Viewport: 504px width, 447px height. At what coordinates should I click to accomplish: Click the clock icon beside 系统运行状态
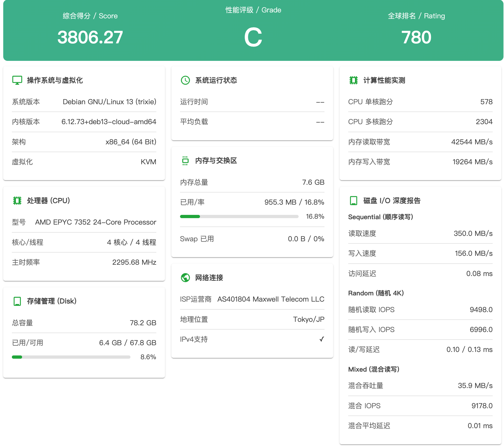pos(185,80)
